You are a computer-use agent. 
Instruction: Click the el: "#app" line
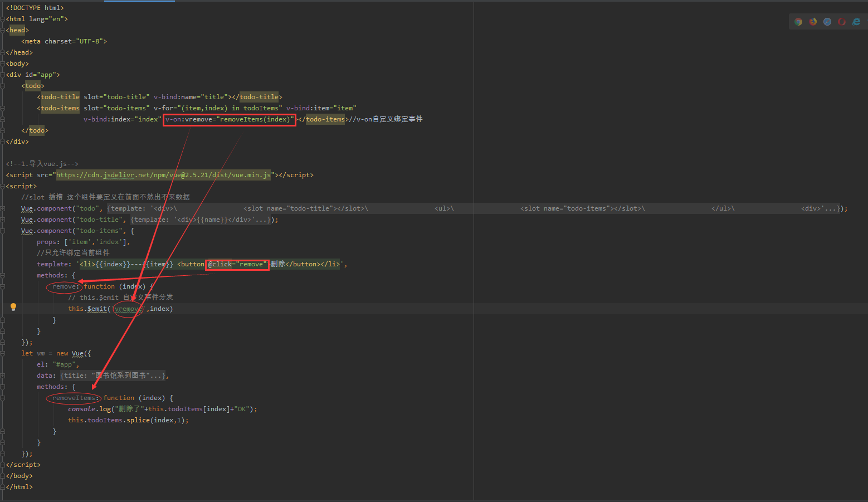(58, 364)
